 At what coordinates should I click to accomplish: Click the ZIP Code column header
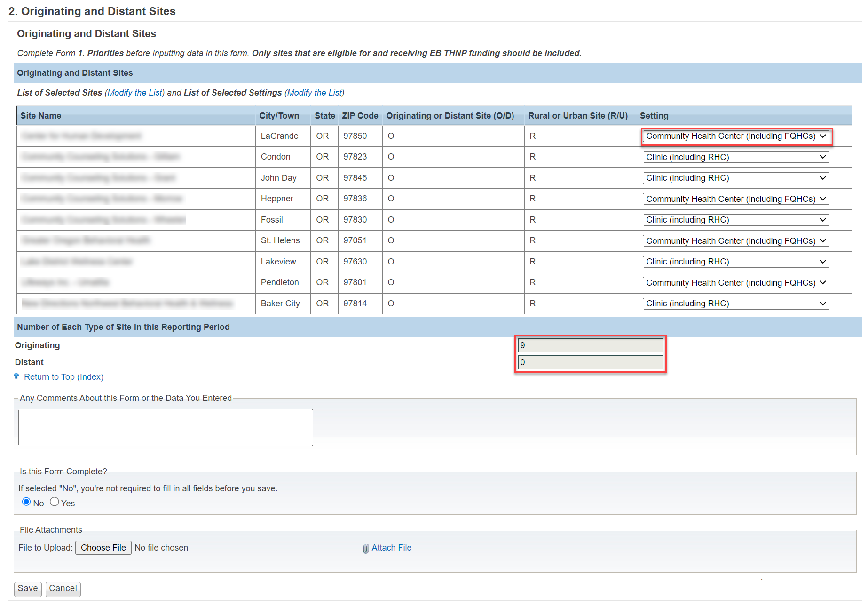coord(360,116)
